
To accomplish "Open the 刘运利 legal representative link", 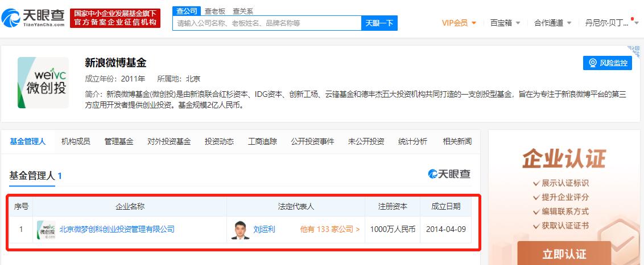I will click(x=264, y=229).
